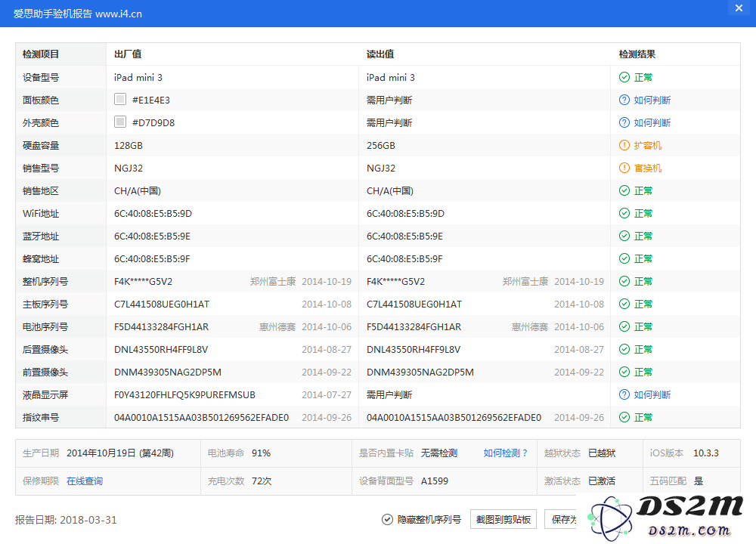
Task: Click the 截图到剪贴板 button
Action: coord(503,519)
